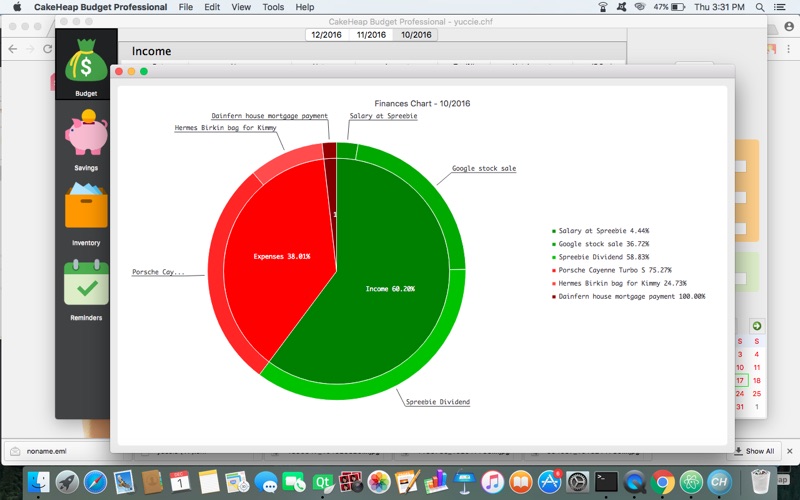Open Notes from the dock

tap(209, 482)
